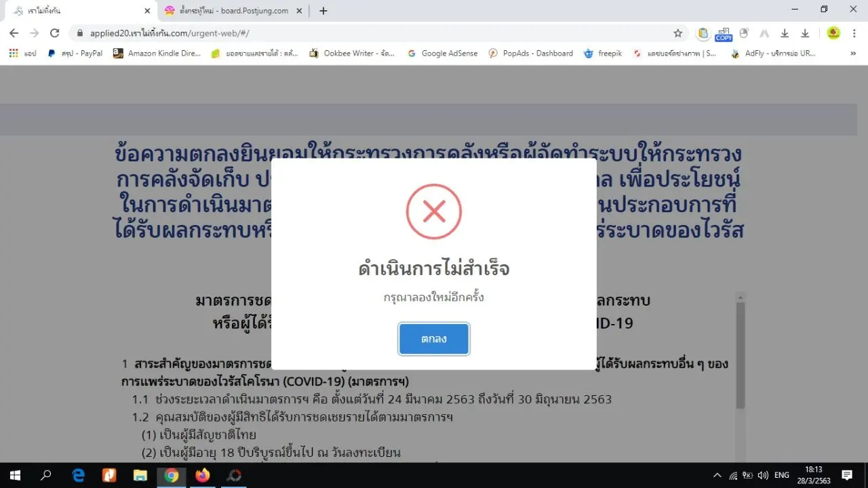Open the Windows notification center icon
Screen dimensions: 868x488
click(847, 475)
